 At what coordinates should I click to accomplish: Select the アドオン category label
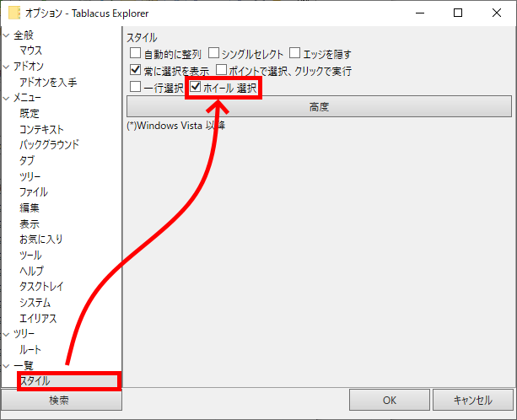click(x=29, y=67)
